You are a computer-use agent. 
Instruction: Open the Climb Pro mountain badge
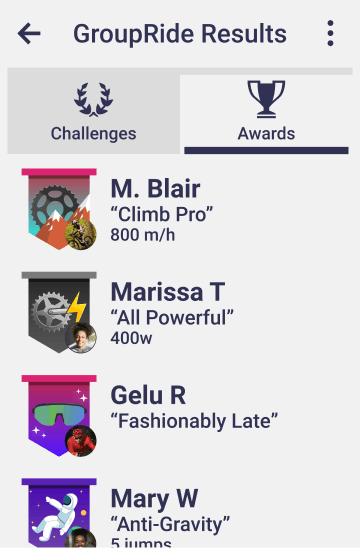coord(59,209)
